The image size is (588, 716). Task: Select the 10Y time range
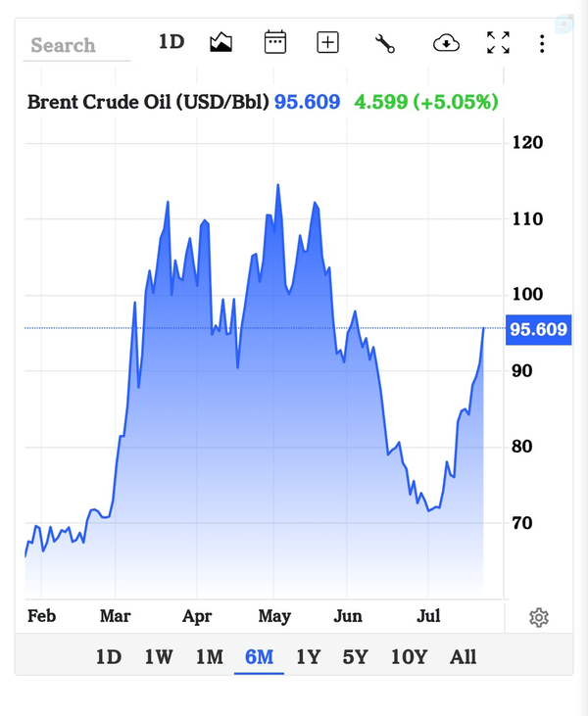[410, 657]
